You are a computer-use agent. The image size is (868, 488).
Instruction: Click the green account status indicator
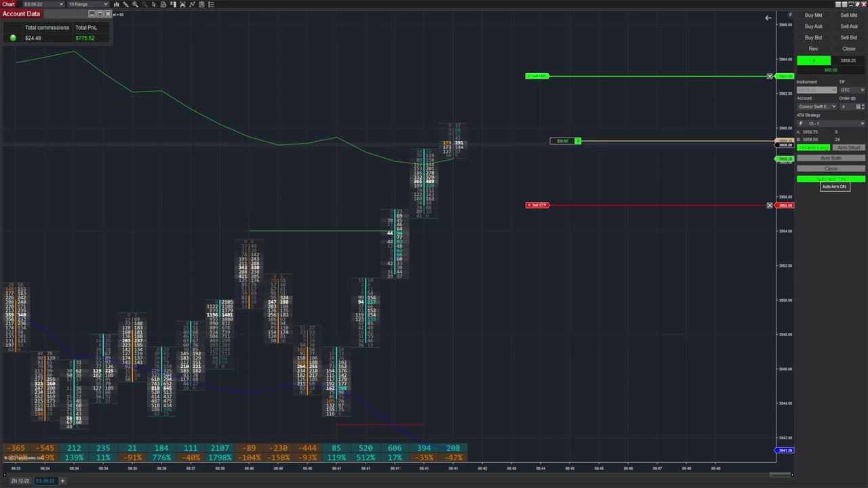(13, 38)
